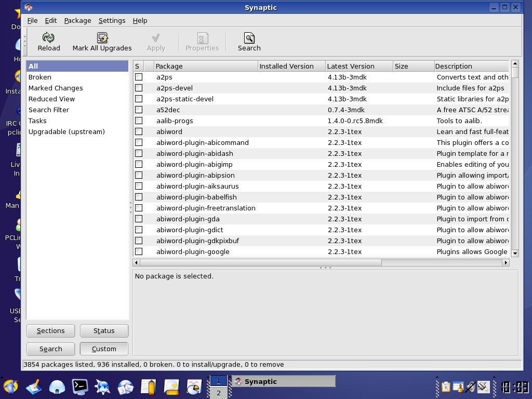Image resolution: width=532 pixels, height=399 pixels.
Task: Switch to virtual desktop 1
Action: point(219,381)
